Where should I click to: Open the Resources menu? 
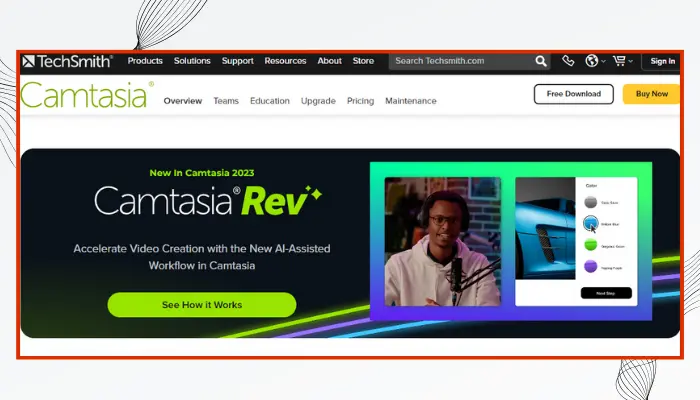point(285,61)
